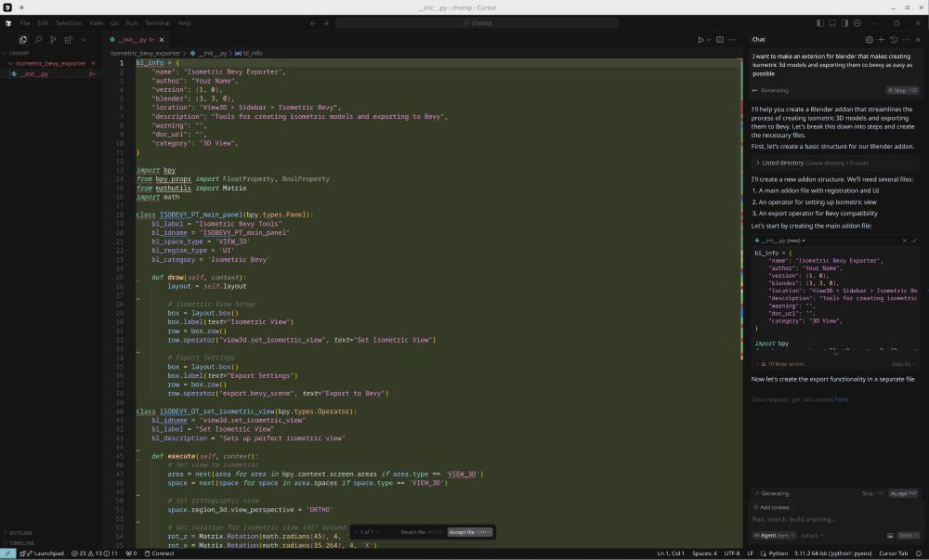
Task: Expand additional sidebar views chevron
Action: [84, 40]
